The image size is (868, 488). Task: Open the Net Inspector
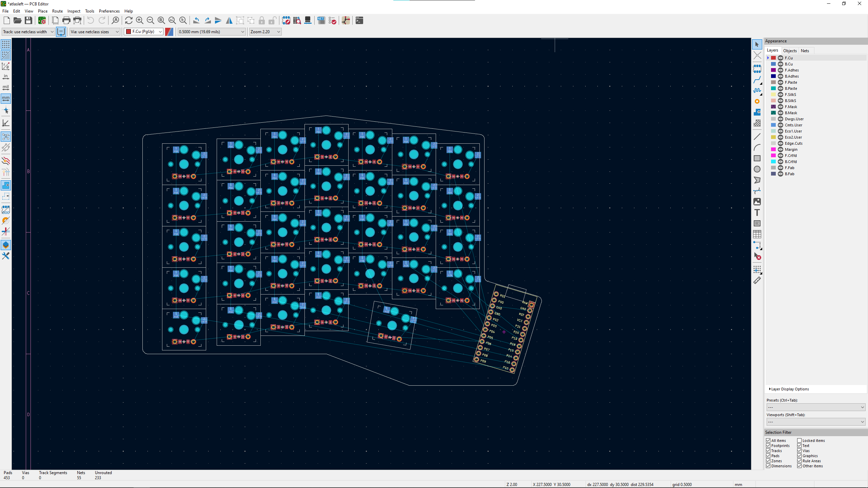(x=321, y=20)
